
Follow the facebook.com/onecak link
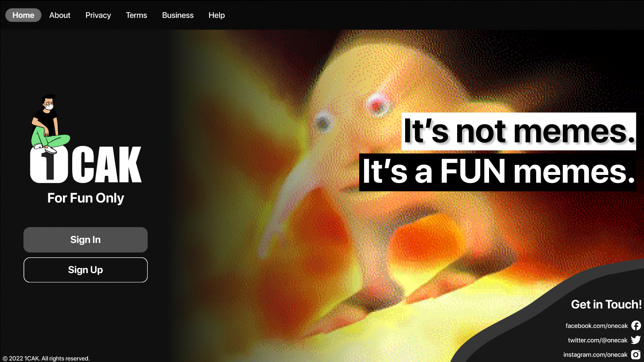[596, 326]
